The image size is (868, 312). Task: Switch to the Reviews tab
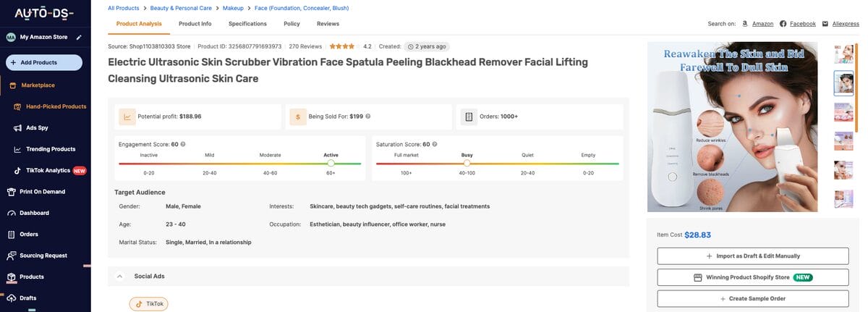[x=328, y=24]
